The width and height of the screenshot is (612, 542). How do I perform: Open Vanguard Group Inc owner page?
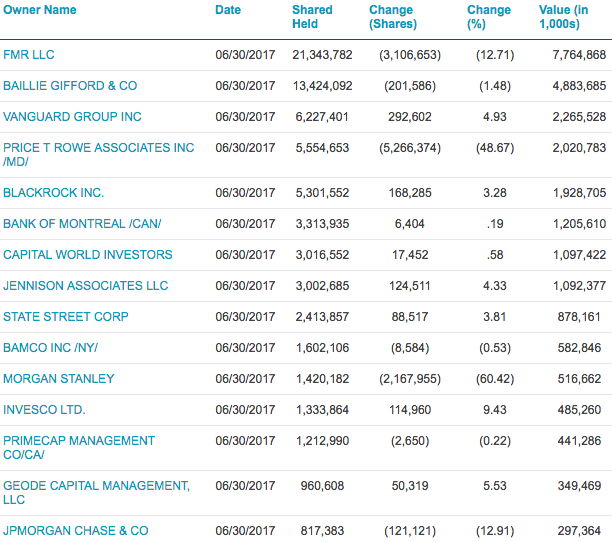(72, 117)
